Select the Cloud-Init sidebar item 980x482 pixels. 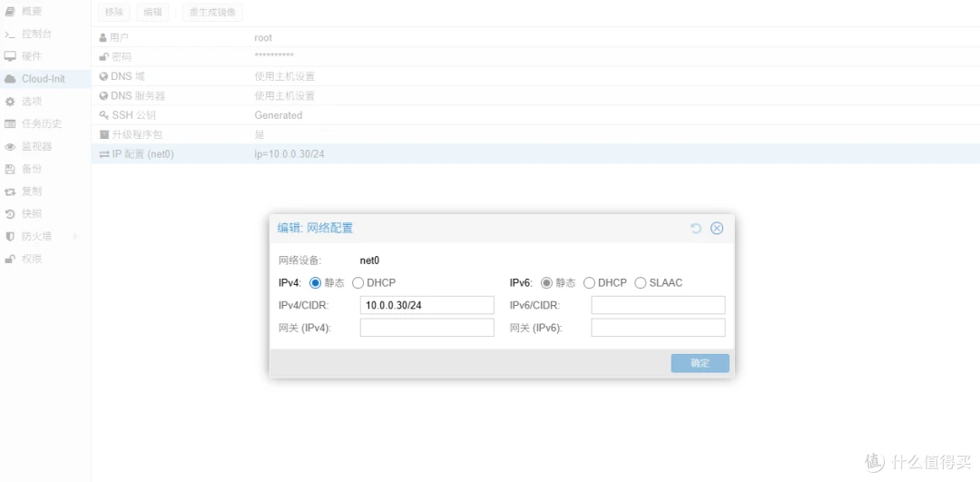[45, 79]
